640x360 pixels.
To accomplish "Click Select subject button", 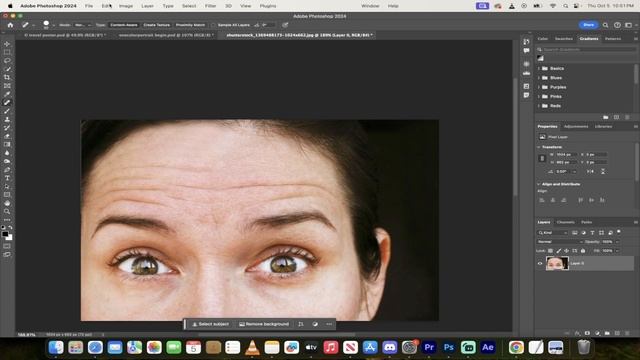I will coord(211,324).
